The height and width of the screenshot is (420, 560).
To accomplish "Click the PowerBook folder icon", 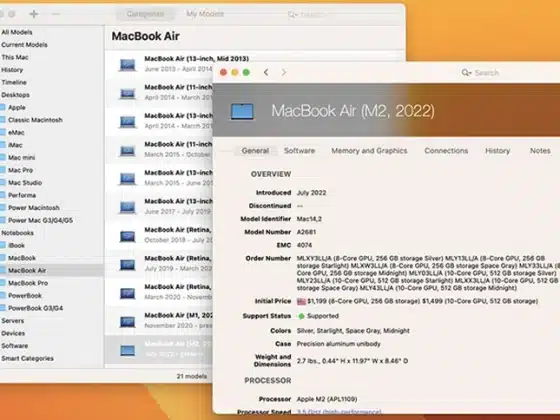I will coord(2,295).
